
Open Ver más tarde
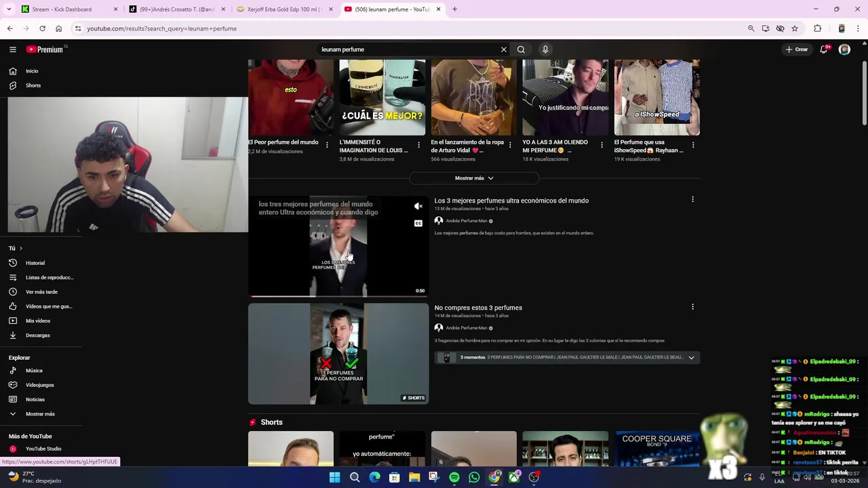(41, 292)
